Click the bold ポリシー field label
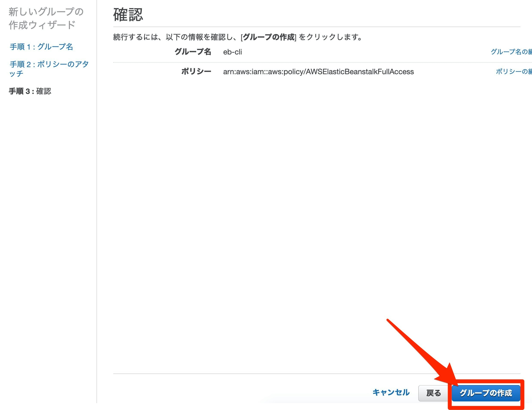Screen dimensions: 532x410 click(196, 71)
